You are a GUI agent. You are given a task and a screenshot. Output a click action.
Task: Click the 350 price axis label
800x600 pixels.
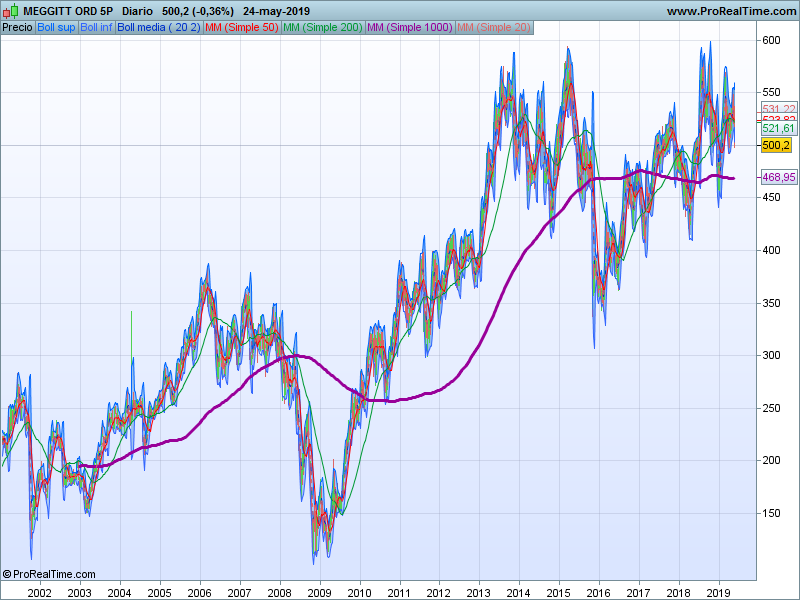(x=771, y=303)
